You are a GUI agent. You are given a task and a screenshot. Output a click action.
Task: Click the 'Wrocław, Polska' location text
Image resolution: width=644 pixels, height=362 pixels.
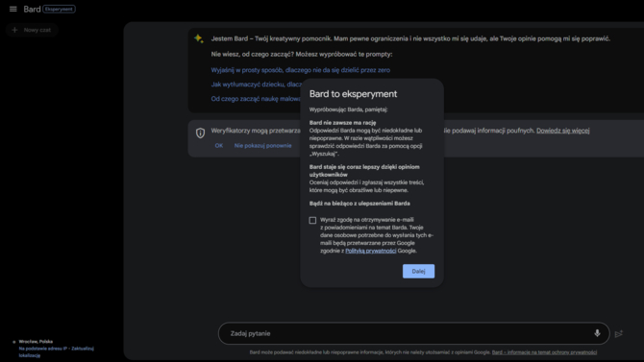point(36,342)
